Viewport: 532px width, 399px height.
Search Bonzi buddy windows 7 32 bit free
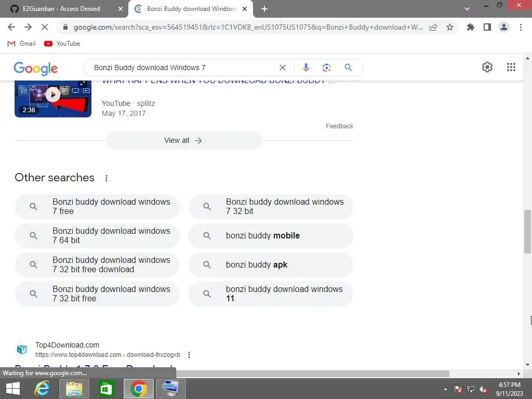click(x=97, y=294)
